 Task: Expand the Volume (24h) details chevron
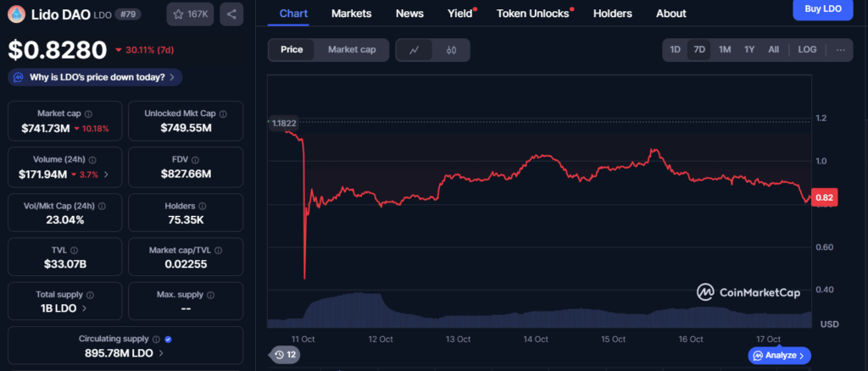[x=106, y=174]
